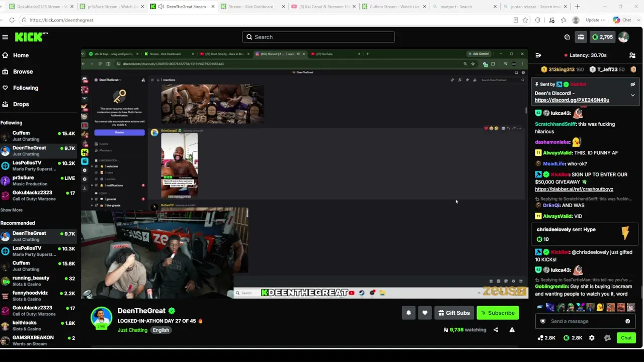Click the Just Chatting category link
The height and width of the screenshot is (362, 644).
132,330
